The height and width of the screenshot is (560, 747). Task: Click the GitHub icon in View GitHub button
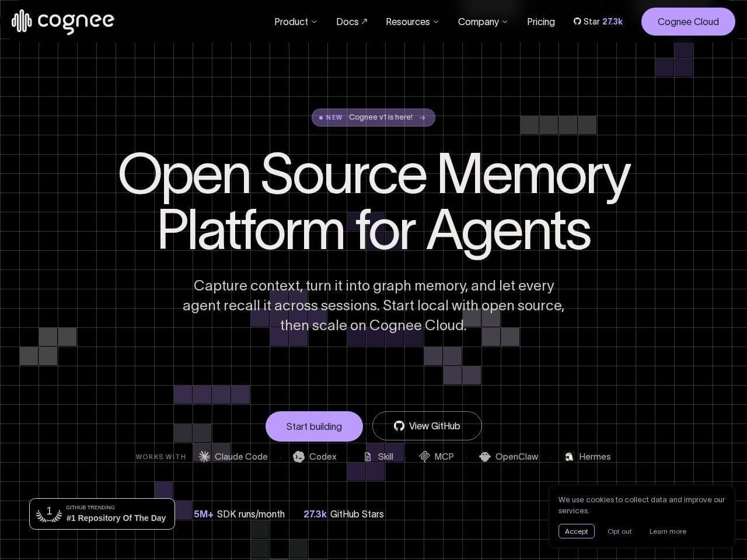click(399, 426)
